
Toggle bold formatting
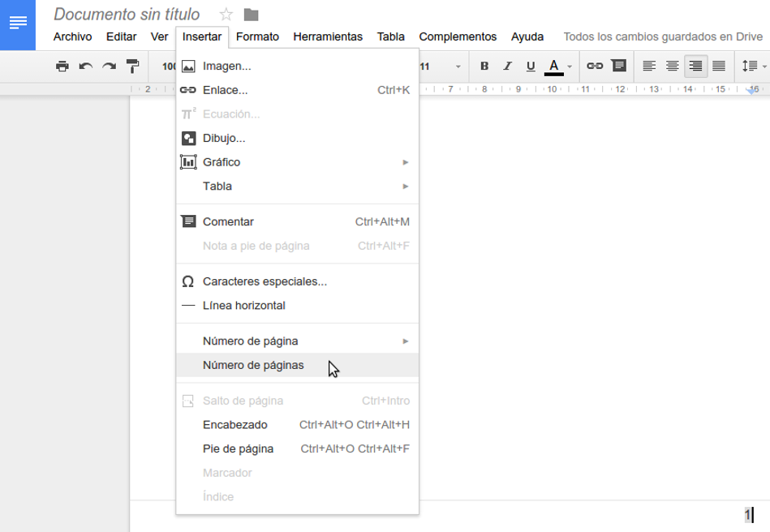(x=484, y=66)
